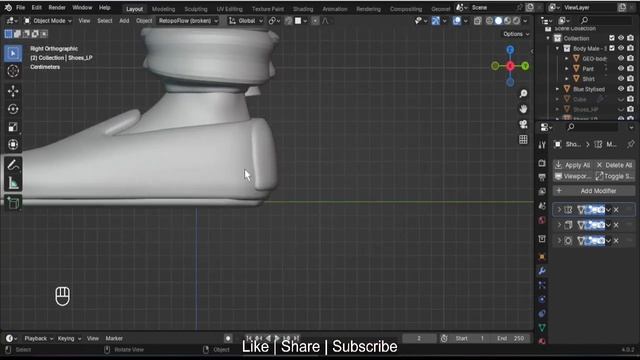
Task: Click the Add Modifier button
Action: pos(593,191)
